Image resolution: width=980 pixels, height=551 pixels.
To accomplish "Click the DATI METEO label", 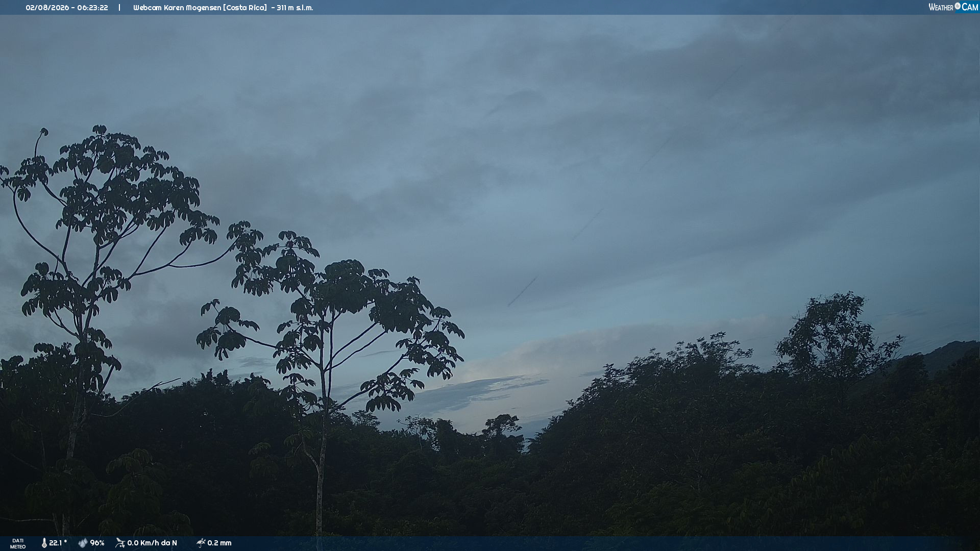I will point(18,544).
